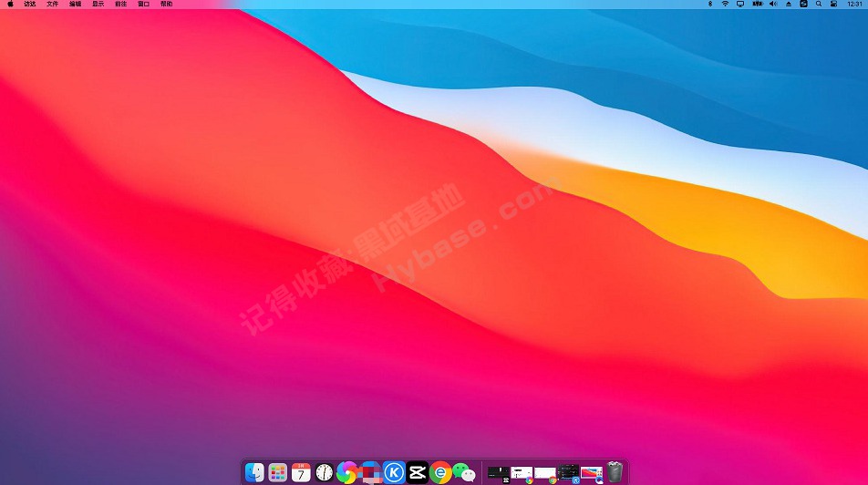Open the Clock app in the Dock

click(325, 472)
